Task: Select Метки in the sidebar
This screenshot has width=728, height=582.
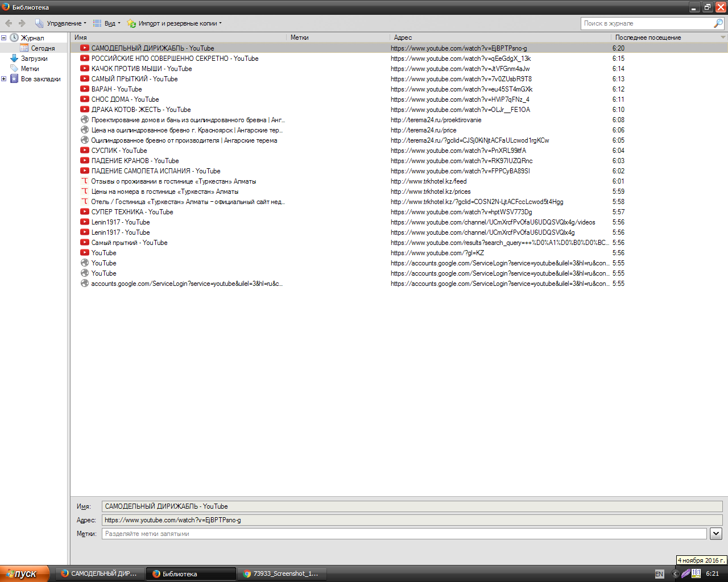Action: [x=30, y=69]
